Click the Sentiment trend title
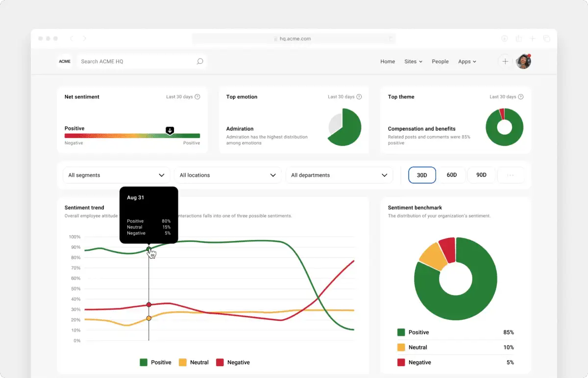This screenshot has width=588, height=378. click(x=84, y=208)
